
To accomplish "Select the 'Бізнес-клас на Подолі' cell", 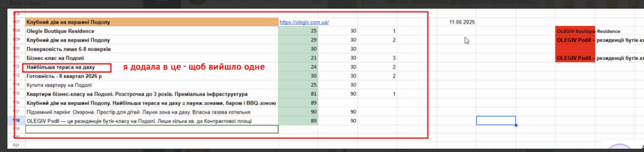I will coord(152,58).
